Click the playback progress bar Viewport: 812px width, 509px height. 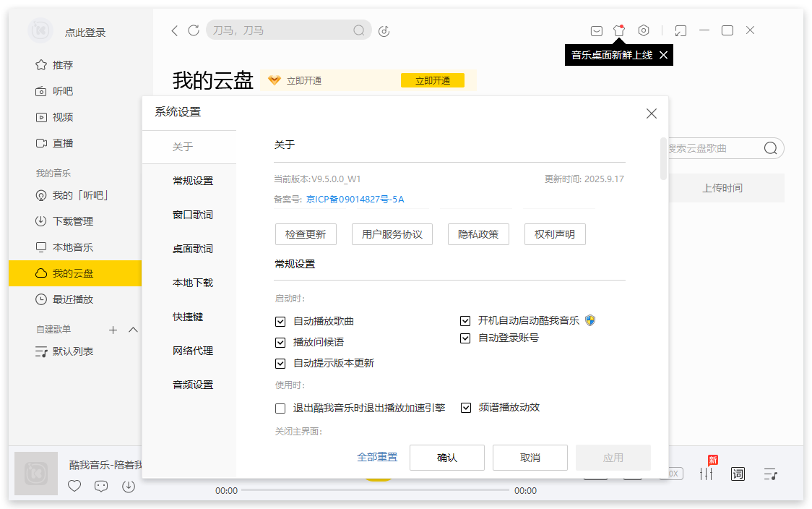tap(376, 490)
